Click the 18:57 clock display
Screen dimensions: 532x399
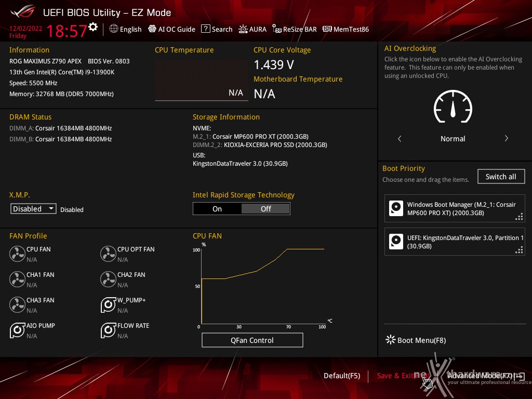66,31
